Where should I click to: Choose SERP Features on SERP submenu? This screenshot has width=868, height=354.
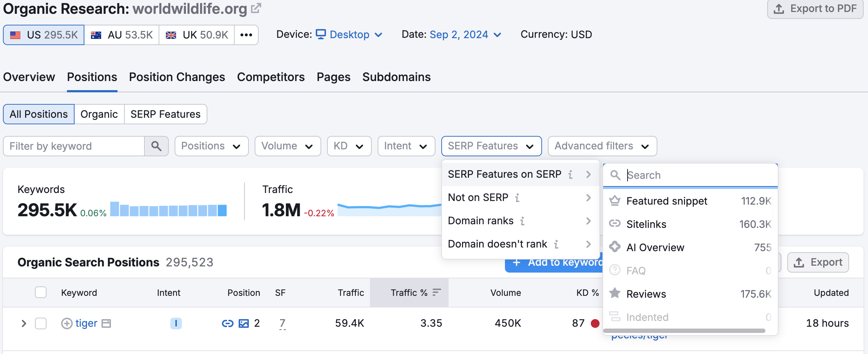(x=521, y=174)
